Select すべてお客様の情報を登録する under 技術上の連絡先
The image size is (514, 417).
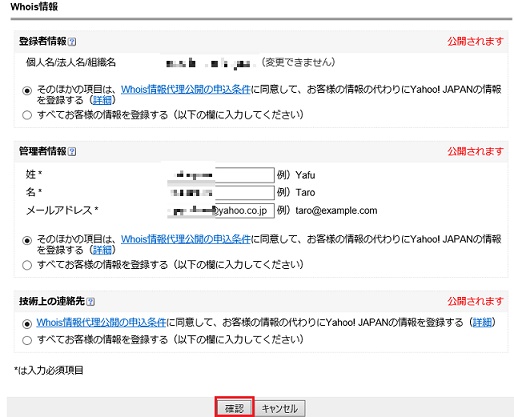[x=27, y=340]
